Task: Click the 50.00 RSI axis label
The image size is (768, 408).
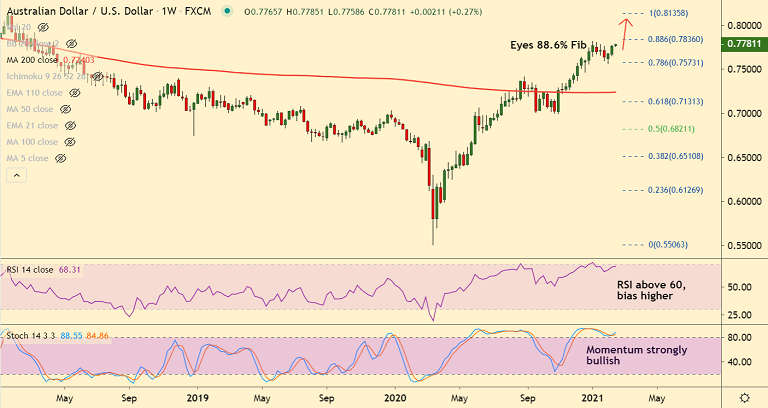Action: [740, 287]
